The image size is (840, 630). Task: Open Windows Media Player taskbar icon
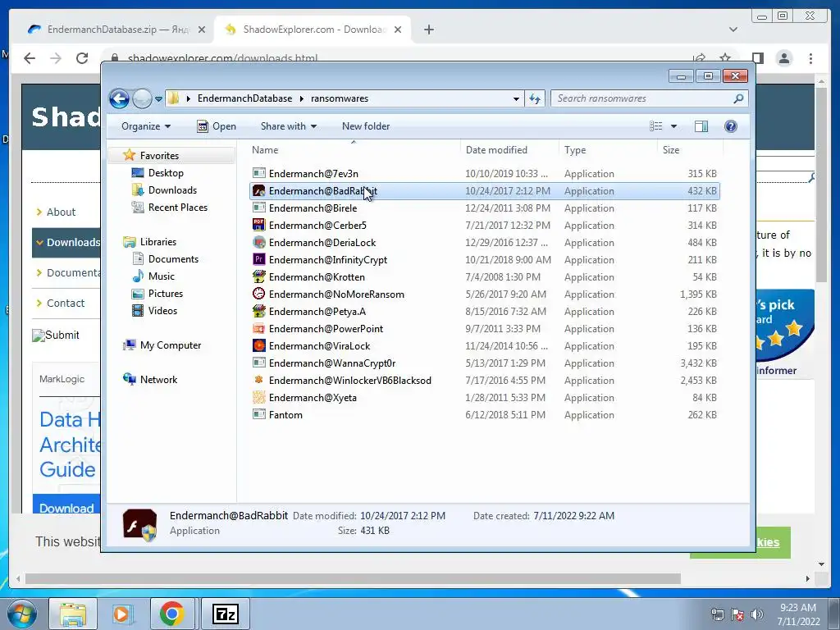coord(121,614)
